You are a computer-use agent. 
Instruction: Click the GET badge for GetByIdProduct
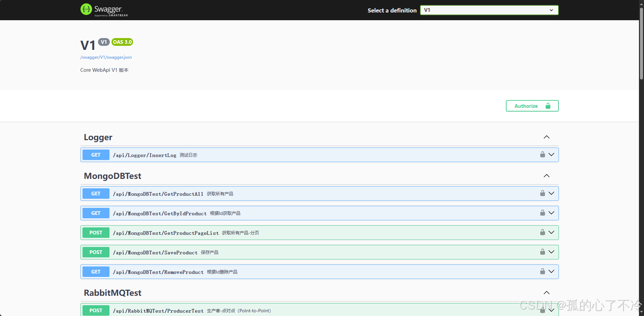(x=96, y=213)
